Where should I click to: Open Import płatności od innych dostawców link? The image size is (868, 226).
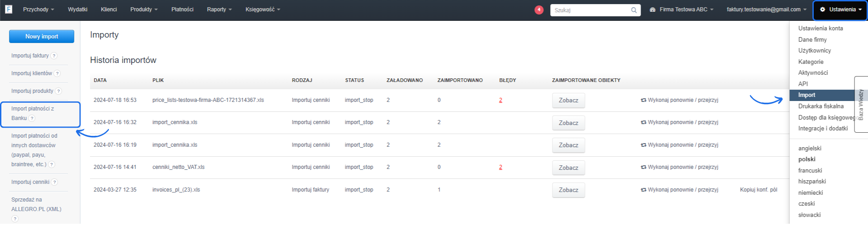point(34,150)
